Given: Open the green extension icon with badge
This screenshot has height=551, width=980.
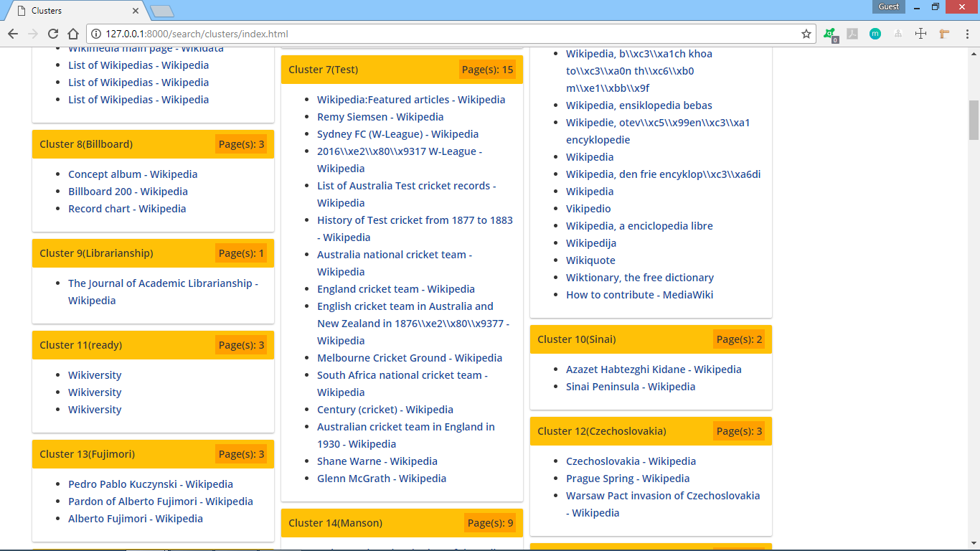Looking at the screenshot, I should click(x=830, y=34).
